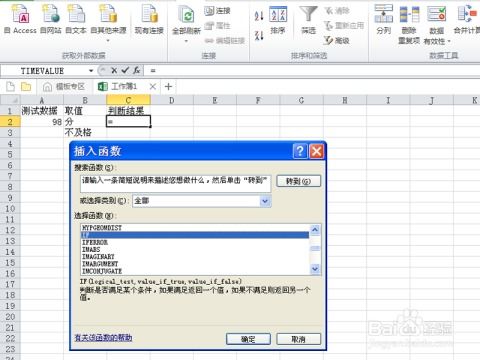Select column C header

click(x=128, y=100)
